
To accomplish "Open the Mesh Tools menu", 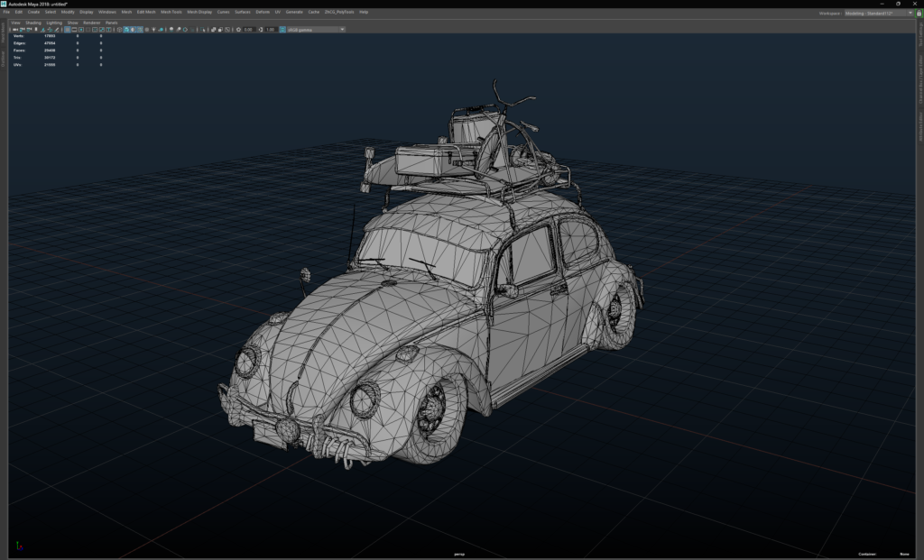I will coord(171,12).
